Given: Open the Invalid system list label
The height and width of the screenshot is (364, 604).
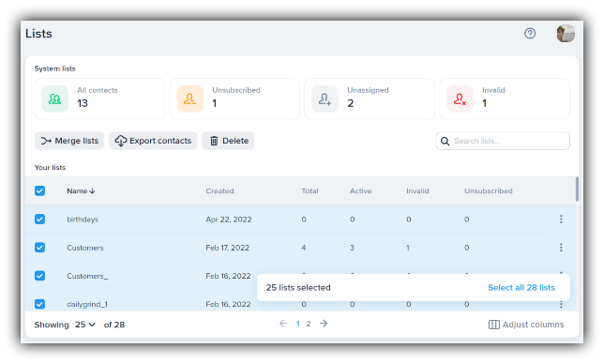Looking at the screenshot, I should click(493, 90).
